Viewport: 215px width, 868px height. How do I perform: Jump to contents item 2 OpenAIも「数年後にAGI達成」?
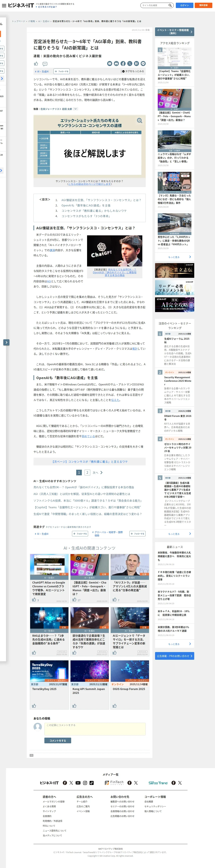[x=86, y=205]
